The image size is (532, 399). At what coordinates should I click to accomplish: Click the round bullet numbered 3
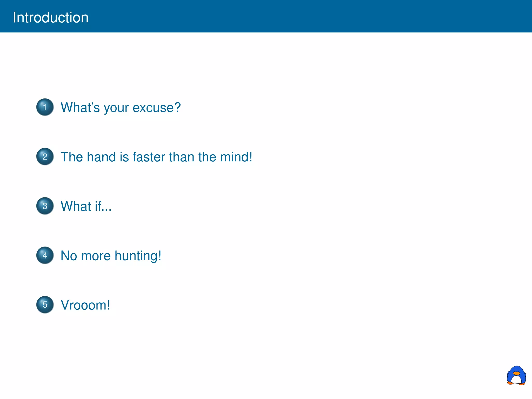[45, 206]
